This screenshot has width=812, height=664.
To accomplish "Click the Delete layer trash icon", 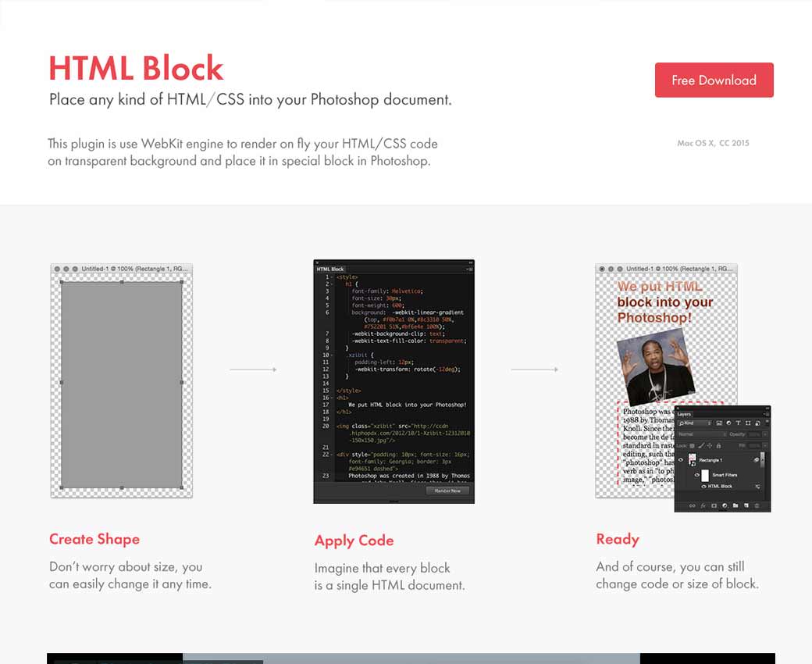I will pyautogui.click(x=757, y=505).
